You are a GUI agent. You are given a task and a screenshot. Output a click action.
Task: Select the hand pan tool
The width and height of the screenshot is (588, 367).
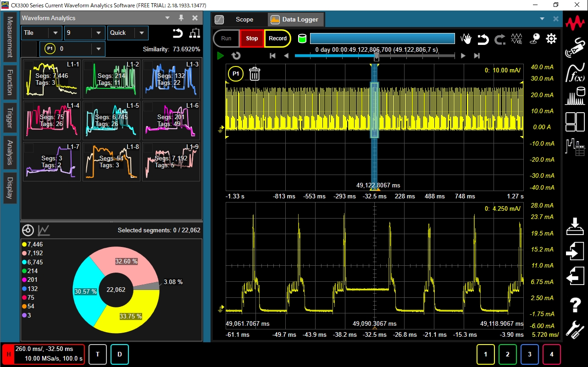466,39
